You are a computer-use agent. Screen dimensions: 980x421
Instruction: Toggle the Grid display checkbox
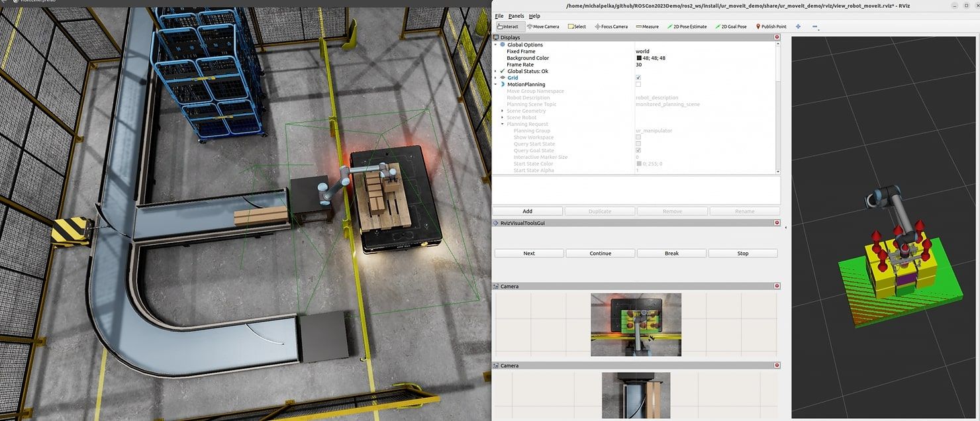638,77
